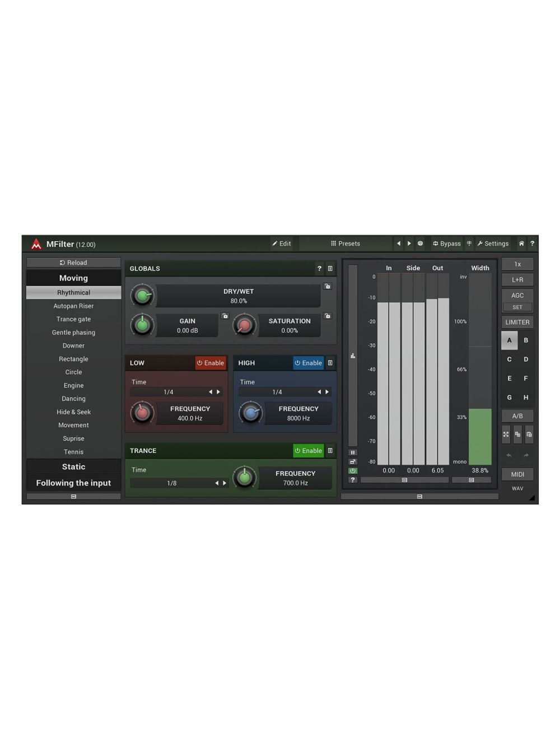The height and width of the screenshot is (739, 560).
Task: Randomize settings with the dice icon
Action: (420, 244)
